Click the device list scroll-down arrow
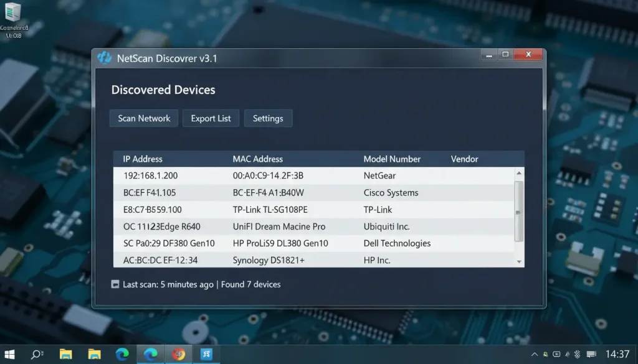This screenshot has height=364, width=638. tap(519, 261)
